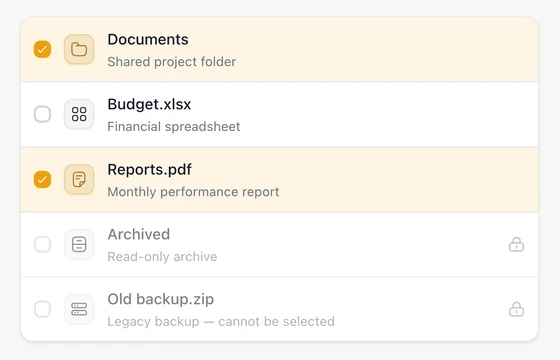Viewport: 560px width, 360px height.
Task: Click 'Legacy backup — cannot be selected' text
Action: (x=221, y=321)
